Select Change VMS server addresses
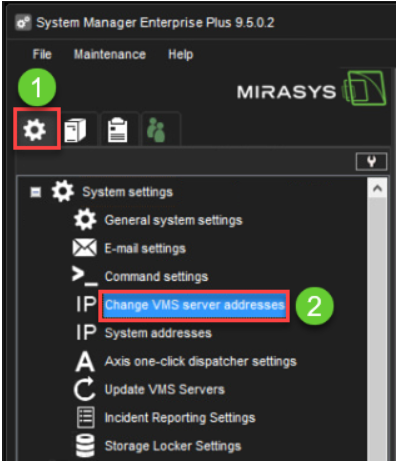Image resolution: width=397 pixels, height=462 pixels. pos(194,305)
